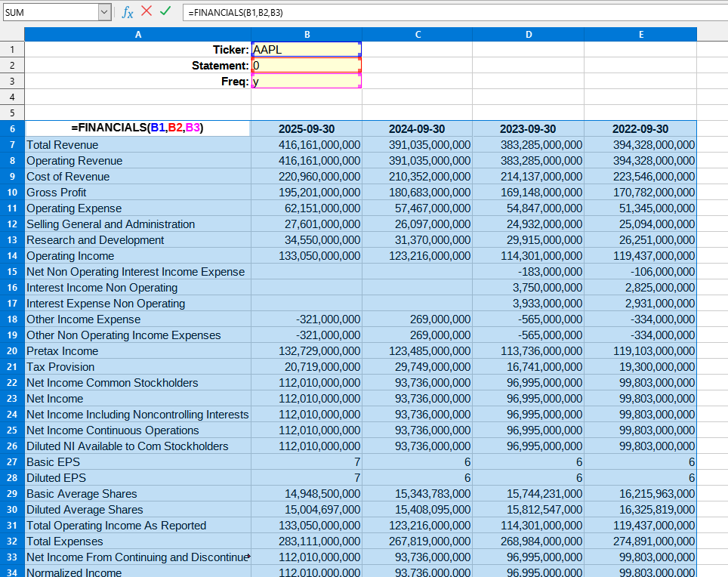728x577 pixels.
Task: Select the AAPL ticker input cell
Action: click(x=306, y=49)
